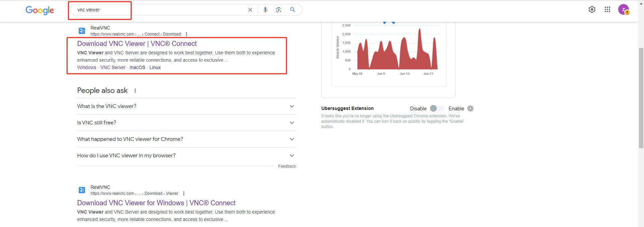Viewport: 644px width, 227px height.
Task: Open Google quick settings gear
Action: pyautogui.click(x=592, y=9)
